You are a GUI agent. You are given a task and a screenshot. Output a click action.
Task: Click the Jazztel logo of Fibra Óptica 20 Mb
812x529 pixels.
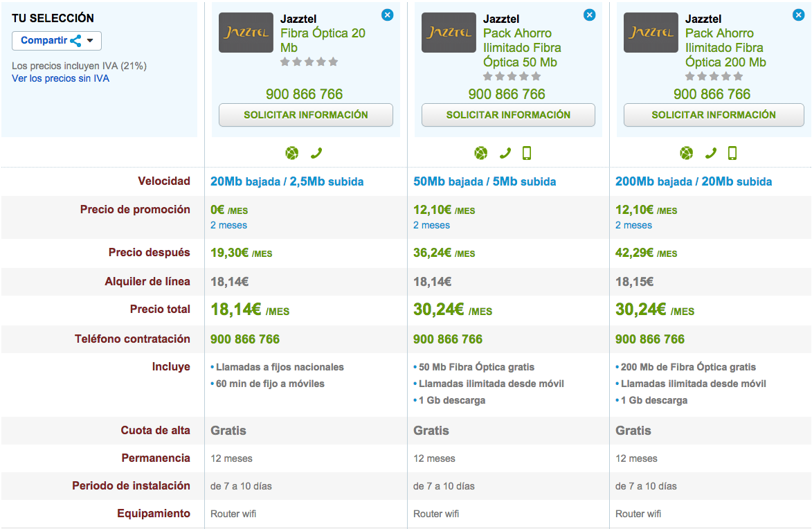click(246, 33)
